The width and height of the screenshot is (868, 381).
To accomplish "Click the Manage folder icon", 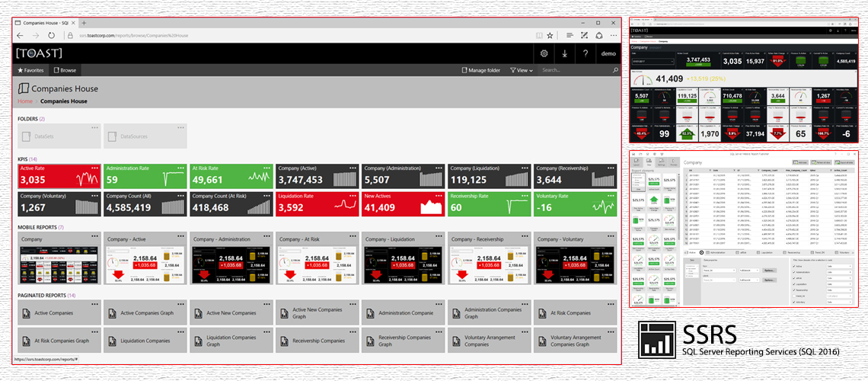I will (464, 70).
